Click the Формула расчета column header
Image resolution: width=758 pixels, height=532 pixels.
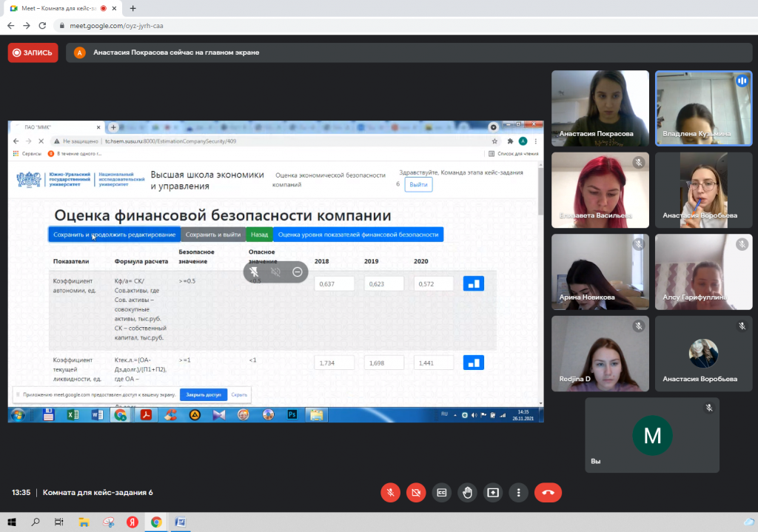141,261
